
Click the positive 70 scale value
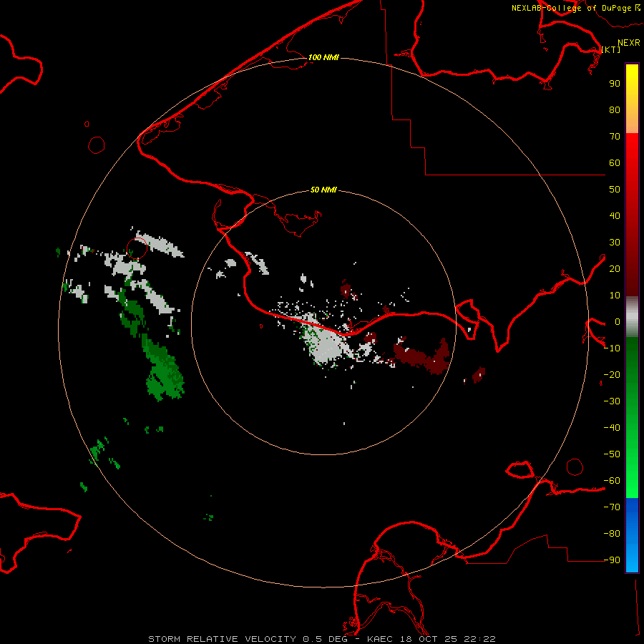click(615, 137)
